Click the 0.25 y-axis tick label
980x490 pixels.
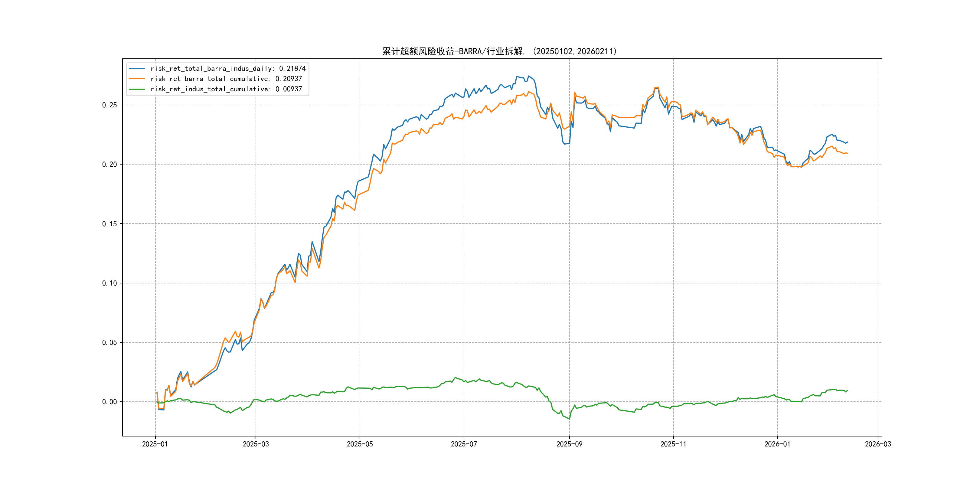pyautogui.click(x=109, y=105)
